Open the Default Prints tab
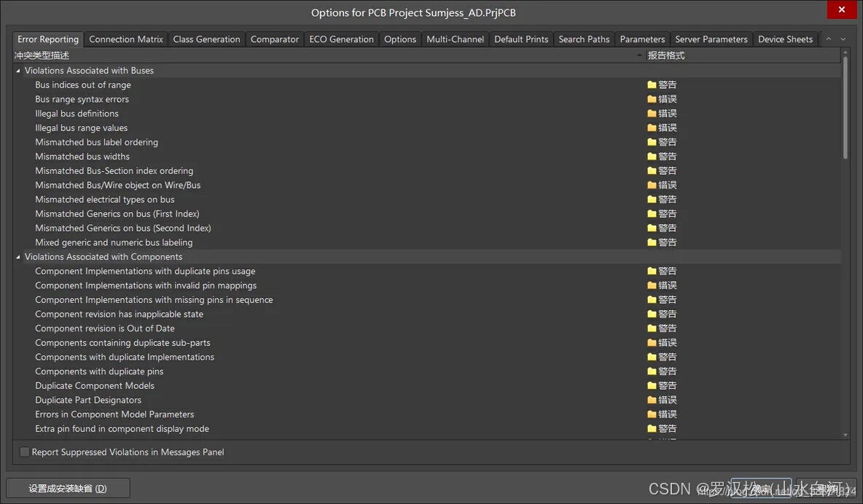 [521, 39]
